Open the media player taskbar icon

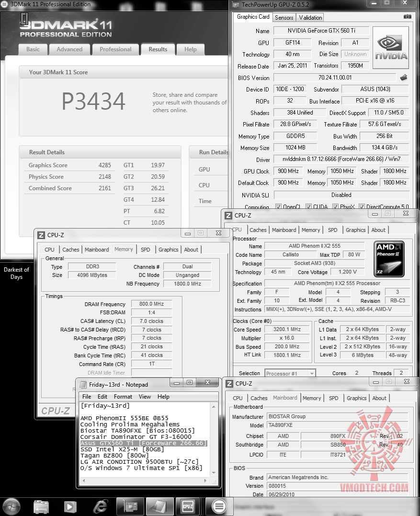(70, 507)
